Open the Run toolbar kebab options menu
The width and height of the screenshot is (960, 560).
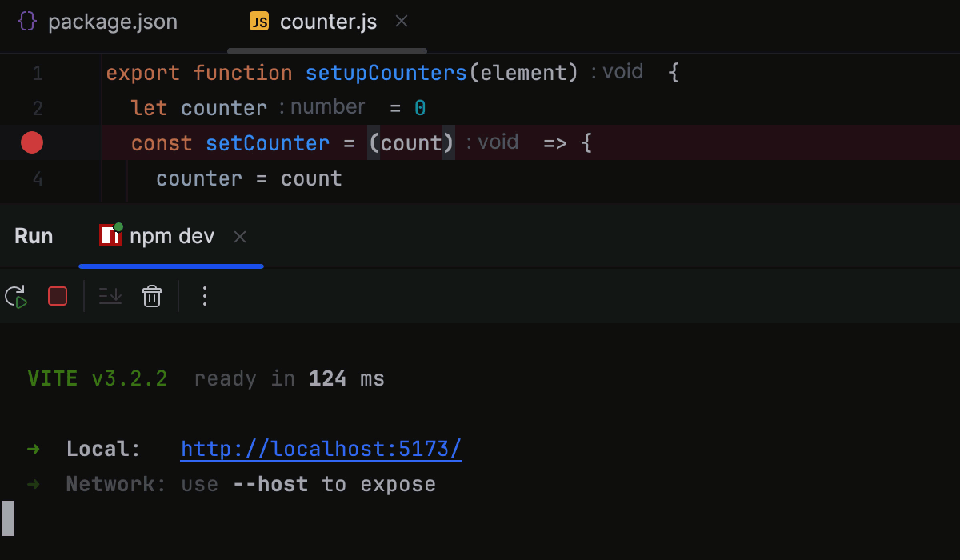[x=205, y=296]
